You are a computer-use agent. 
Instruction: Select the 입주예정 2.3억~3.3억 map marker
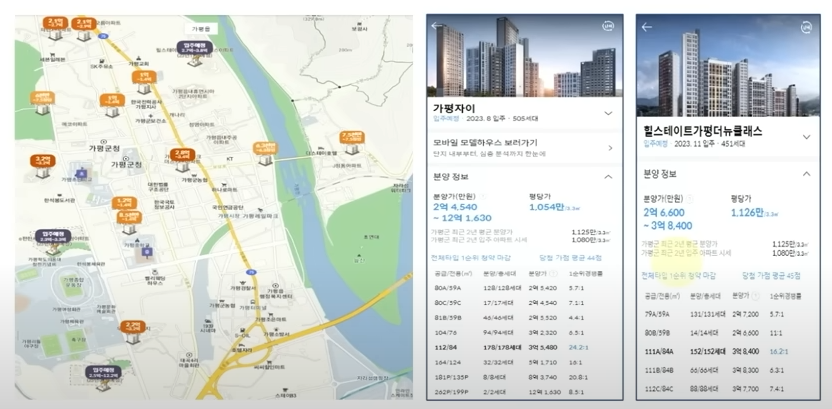[x=53, y=241]
